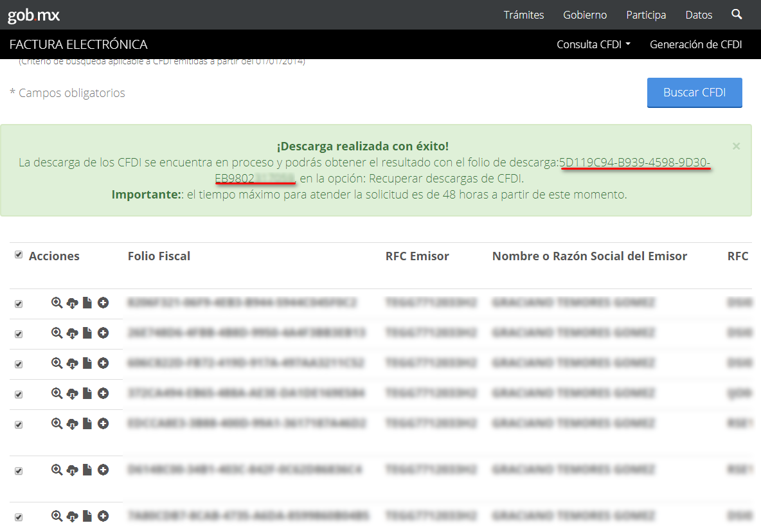Viewport: 761px width, 532px height.
Task: Click the search magnifier in the top navigation
Action: [737, 14]
